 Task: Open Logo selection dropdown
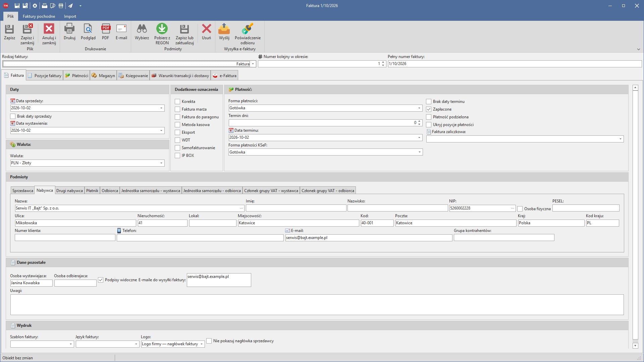pyautogui.click(x=202, y=344)
